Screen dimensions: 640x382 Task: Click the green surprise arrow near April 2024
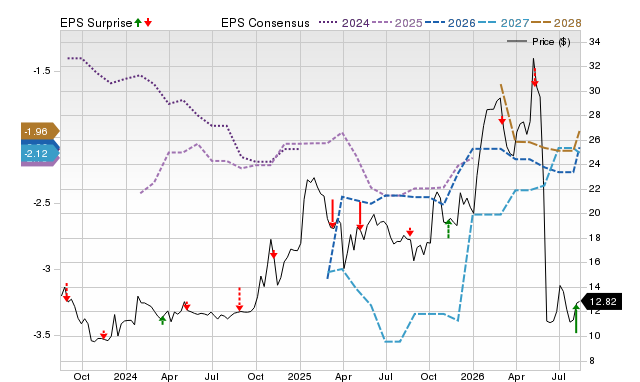(x=162, y=320)
